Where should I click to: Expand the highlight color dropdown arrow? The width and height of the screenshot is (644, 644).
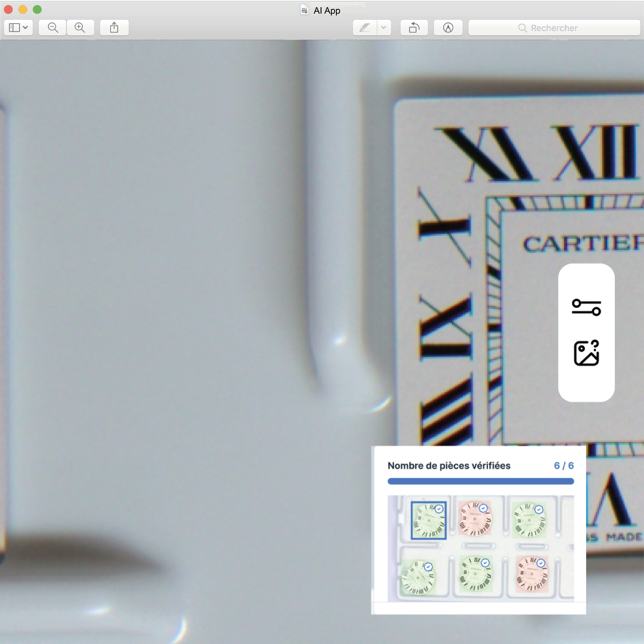click(384, 28)
